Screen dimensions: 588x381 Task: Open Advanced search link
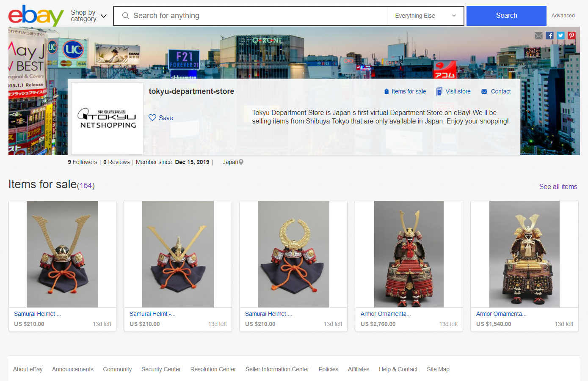[563, 16]
